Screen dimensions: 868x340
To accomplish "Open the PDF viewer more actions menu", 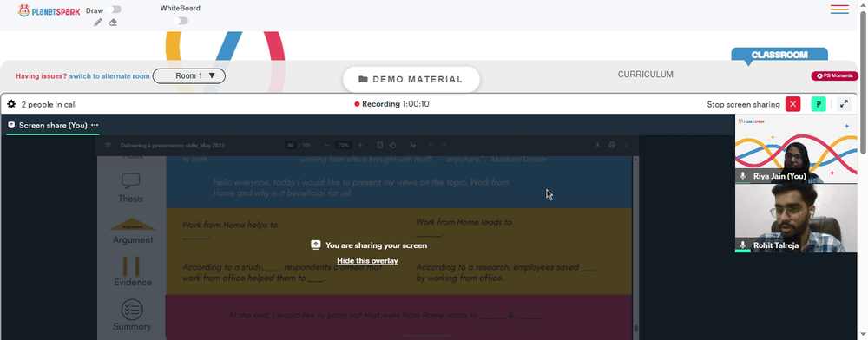I will (x=626, y=146).
